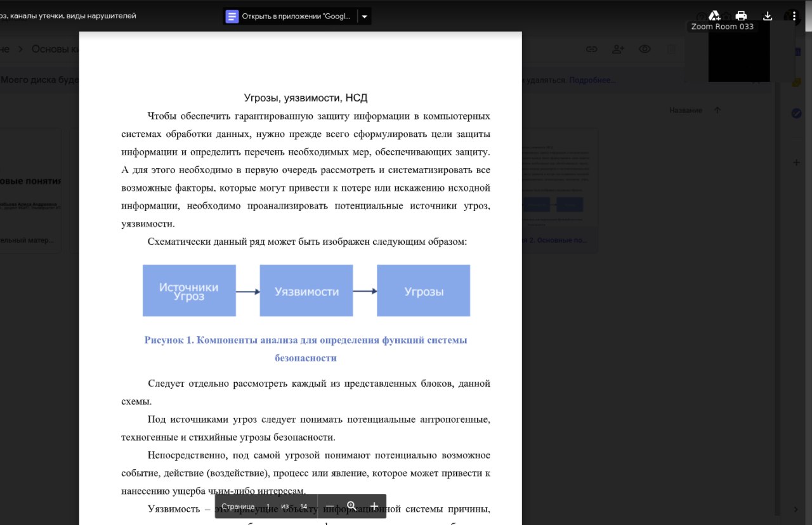
Task: Select file card '…ельный матер...' in Drive
Action: 30,190
